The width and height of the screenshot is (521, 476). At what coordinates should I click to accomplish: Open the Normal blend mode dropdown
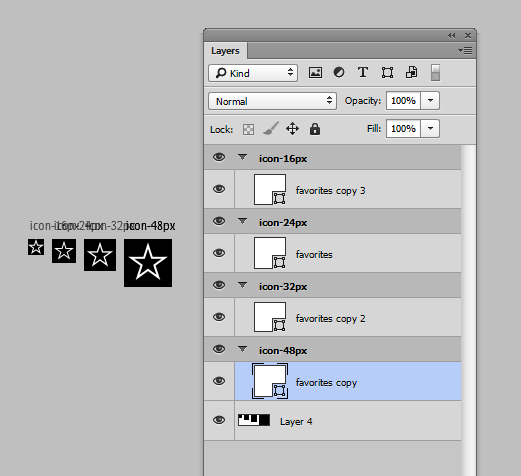[272, 101]
